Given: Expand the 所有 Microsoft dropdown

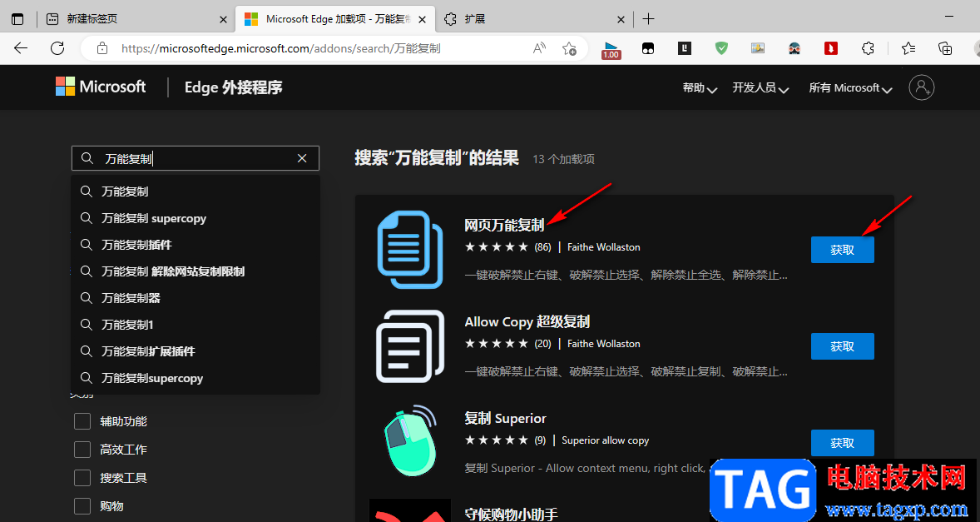Looking at the screenshot, I should click(850, 88).
